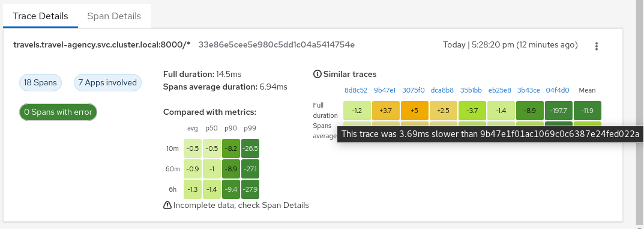Select the Trace Details tab
The height and width of the screenshot is (229, 644).
tap(40, 16)
